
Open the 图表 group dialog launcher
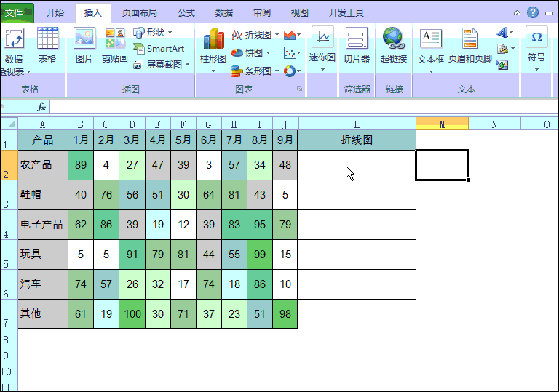tap(299, 89)
